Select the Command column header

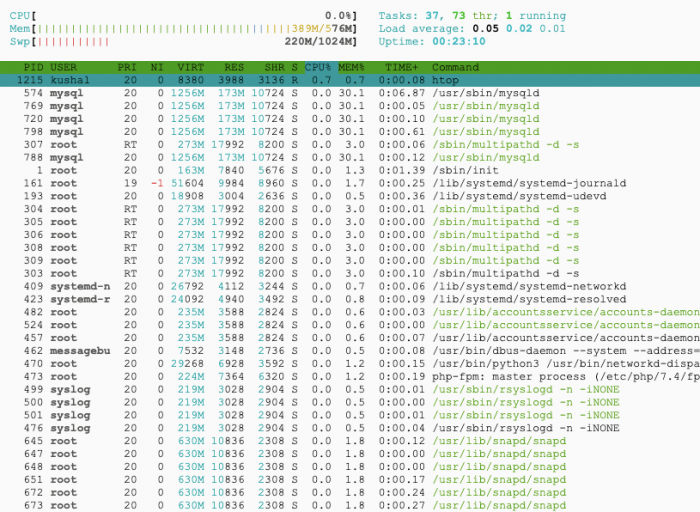coord(456,66)
